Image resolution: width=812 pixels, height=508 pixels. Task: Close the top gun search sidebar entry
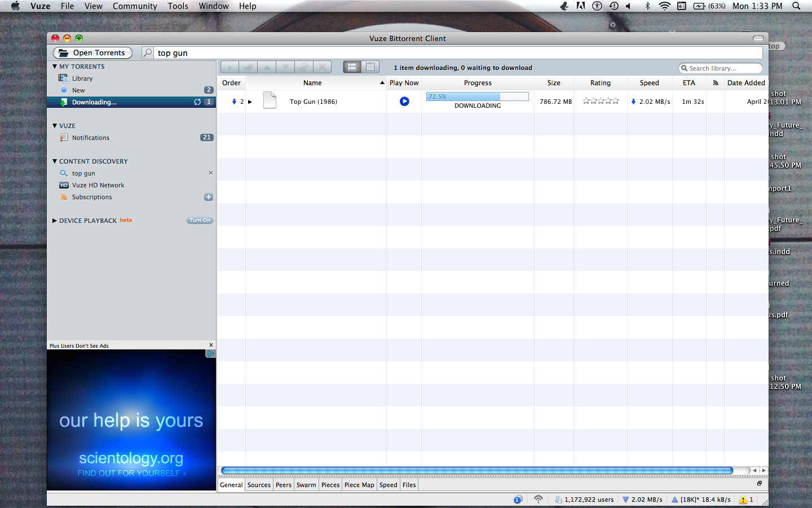pyautogui.click(x=211, y=173)
